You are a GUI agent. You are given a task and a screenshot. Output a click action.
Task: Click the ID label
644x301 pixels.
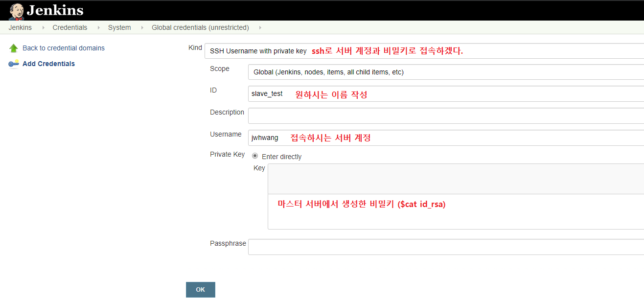pos(213,90)
